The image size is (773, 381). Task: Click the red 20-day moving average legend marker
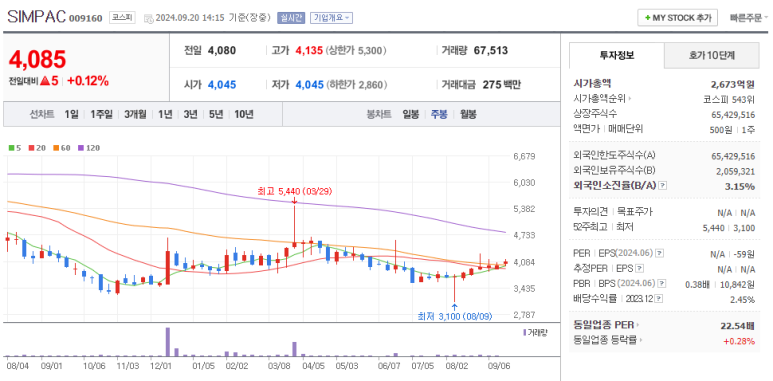[x=31, y=147]
